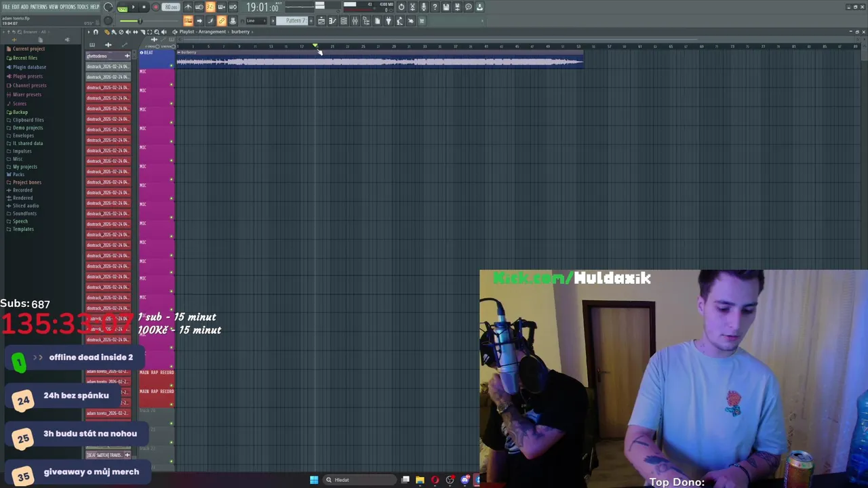Expand the Plugin database folder
868x488 pixels.
pyautogui.click(x=29, y=67)
